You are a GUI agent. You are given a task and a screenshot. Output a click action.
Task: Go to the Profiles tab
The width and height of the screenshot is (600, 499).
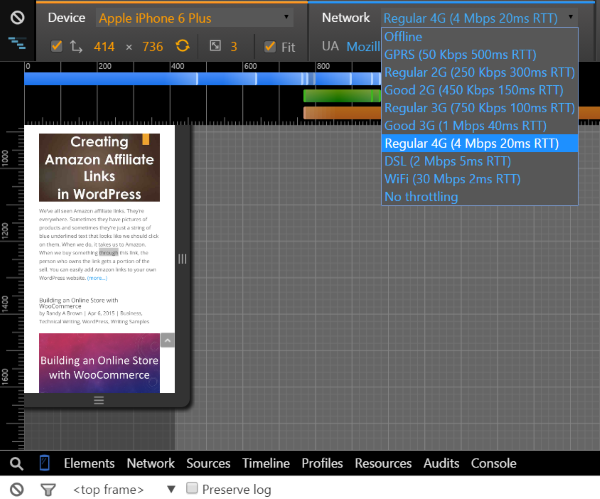[322, 463]
